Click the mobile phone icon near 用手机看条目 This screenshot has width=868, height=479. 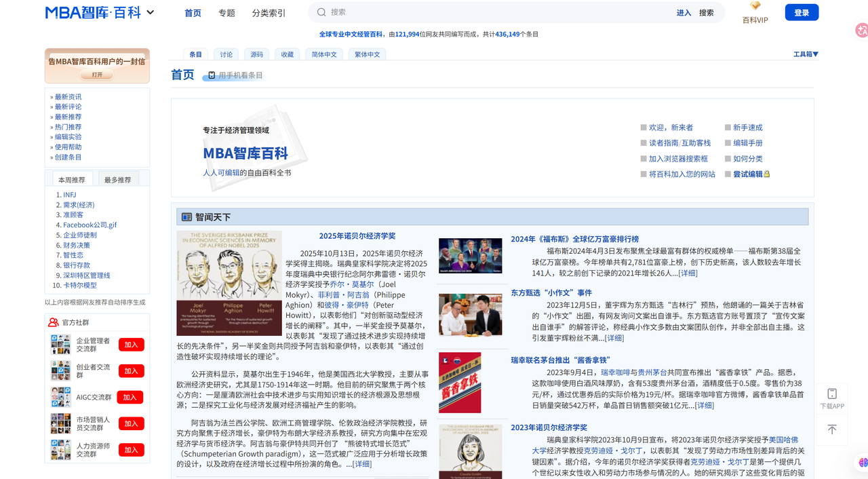[x=212, y=75]
